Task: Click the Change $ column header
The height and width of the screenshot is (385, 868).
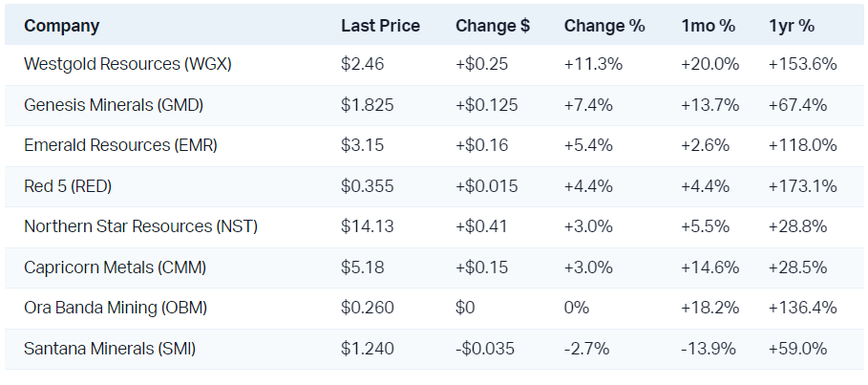Action: coord(493,26)
